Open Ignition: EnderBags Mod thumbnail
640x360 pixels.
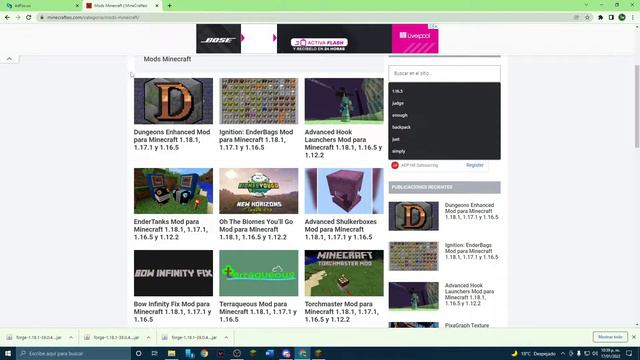(x=259, y=101)
